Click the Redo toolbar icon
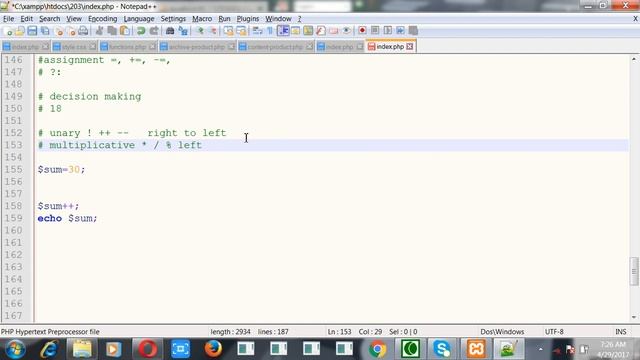Image resolution: width=640 pixels, height=360 pixels. click(154, 31)
